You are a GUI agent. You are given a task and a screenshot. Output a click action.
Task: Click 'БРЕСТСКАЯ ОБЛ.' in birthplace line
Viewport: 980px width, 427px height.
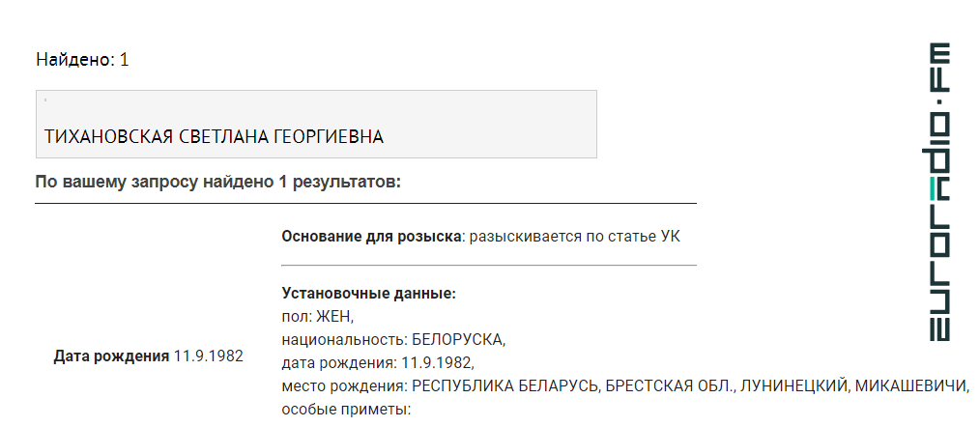click(671, 386)
